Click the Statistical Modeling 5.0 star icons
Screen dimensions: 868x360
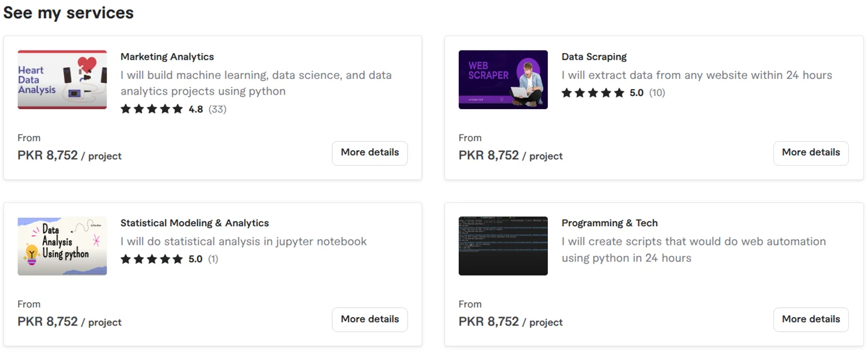pos(151,259)
